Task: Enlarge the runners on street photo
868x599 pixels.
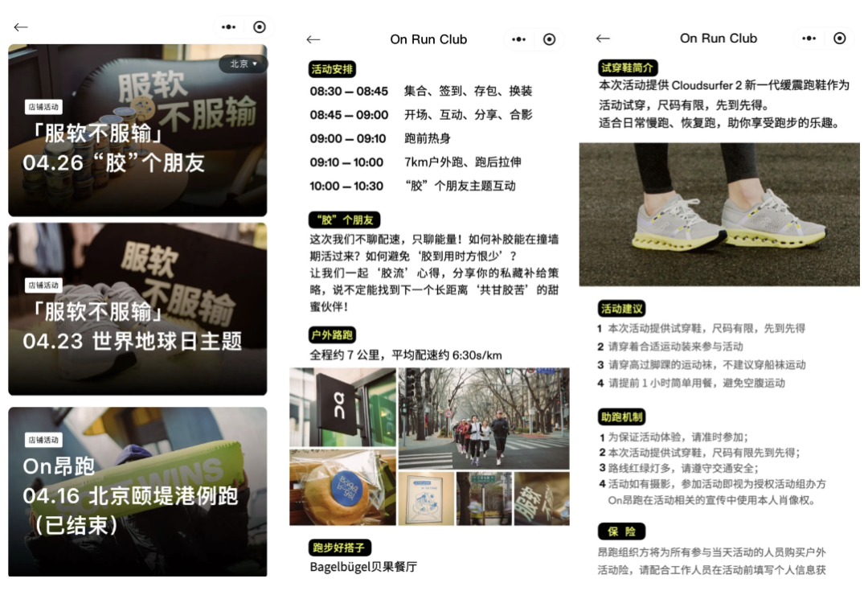Action: [483, 418]
